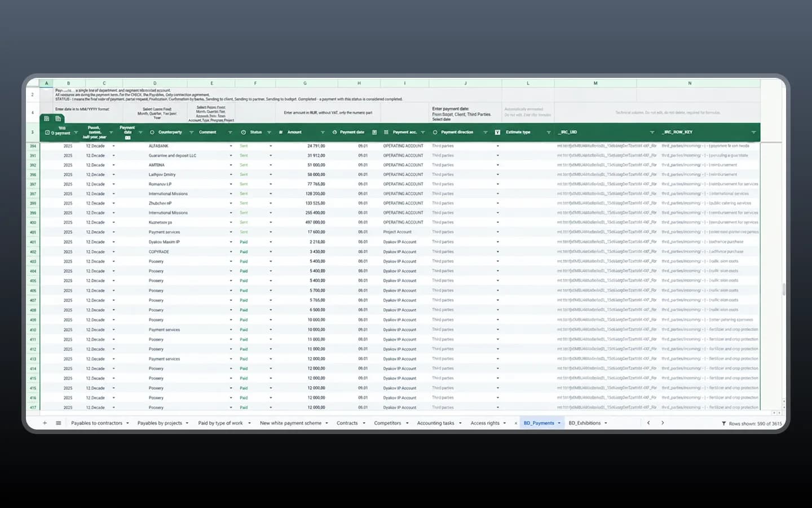Open filter for _IRC_UID column

point(652,132)
